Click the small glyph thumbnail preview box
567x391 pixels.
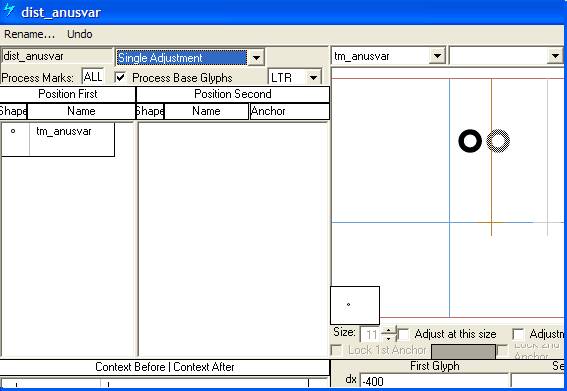click(x=355, y=305)
